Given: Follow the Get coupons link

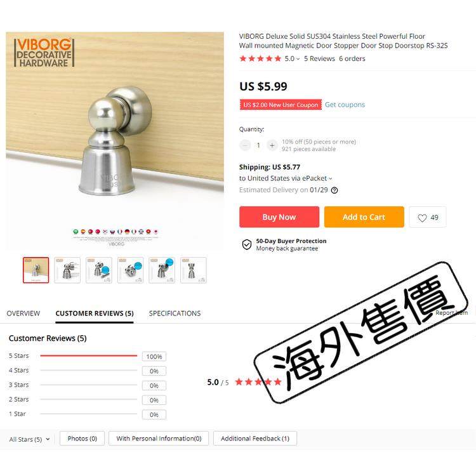Looking at the screenshot, I should click(345, 105).
